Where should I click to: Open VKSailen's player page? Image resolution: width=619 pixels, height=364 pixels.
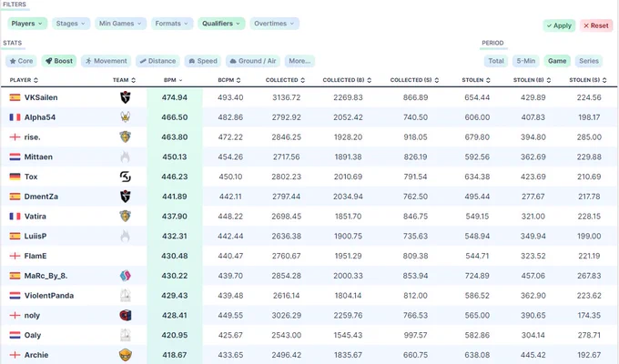pos(41,97)
